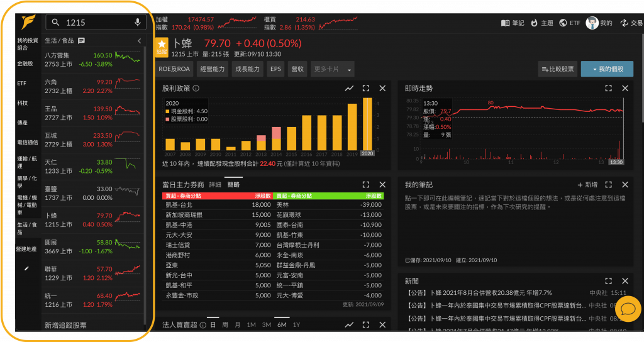Close the 股利政策 card

[x=382, y=88]
